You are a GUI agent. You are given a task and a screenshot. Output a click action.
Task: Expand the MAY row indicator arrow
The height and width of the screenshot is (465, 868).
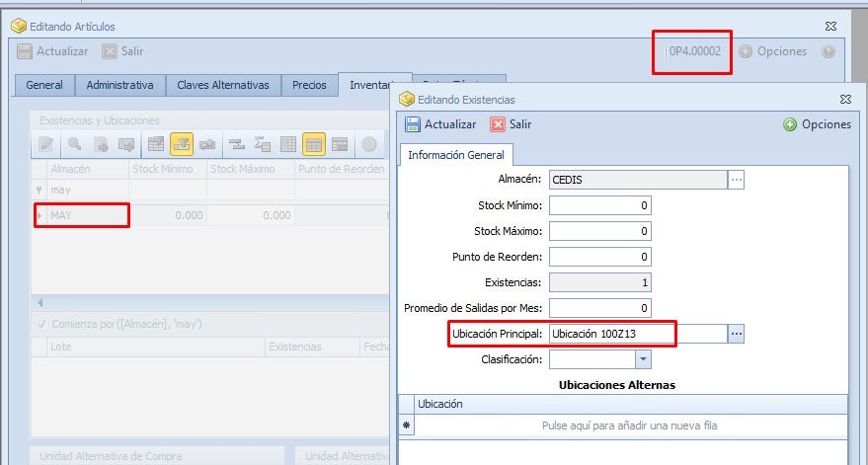[39, 215]
